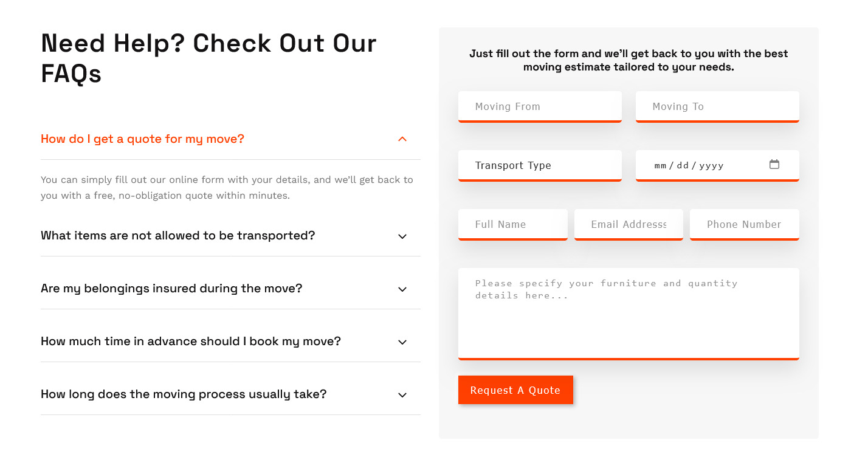Open "How much time in advance" question

pyautogui.click(x=190, y=342)
